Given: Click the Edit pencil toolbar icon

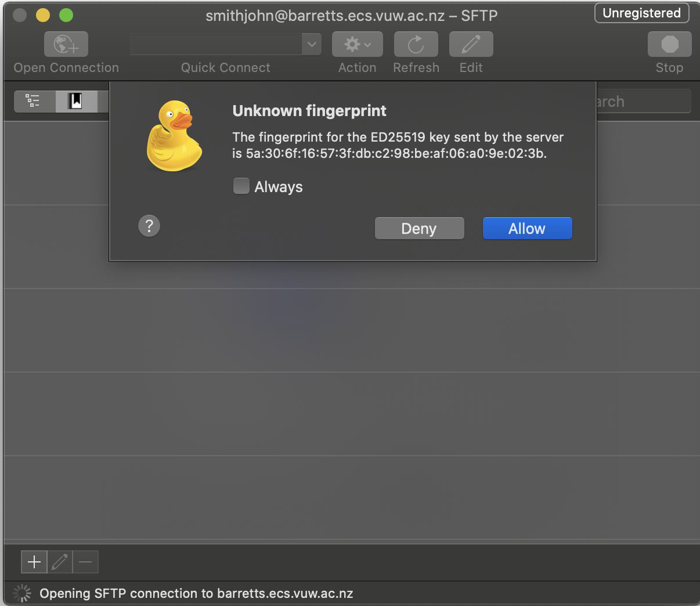Looking at the screenshot, I should [x=471, y=45].
